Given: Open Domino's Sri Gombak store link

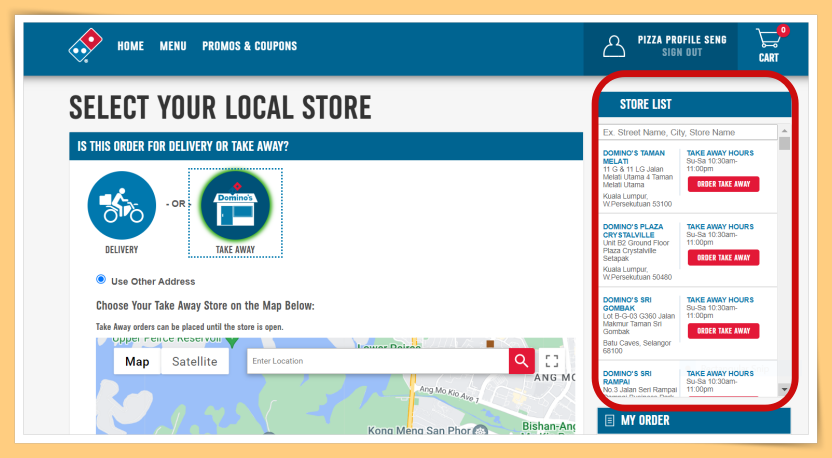Looking at the screenshot, I should [x=627, y=304].
